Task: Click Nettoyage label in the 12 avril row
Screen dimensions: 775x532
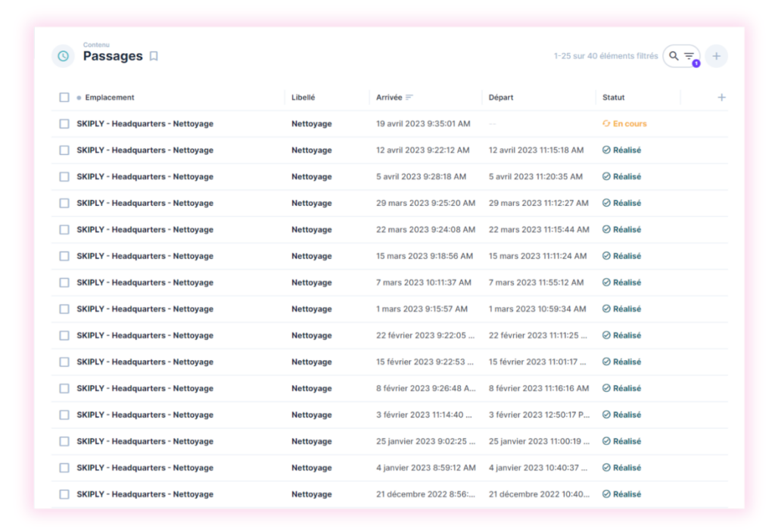Action: [x=311, y=150]
